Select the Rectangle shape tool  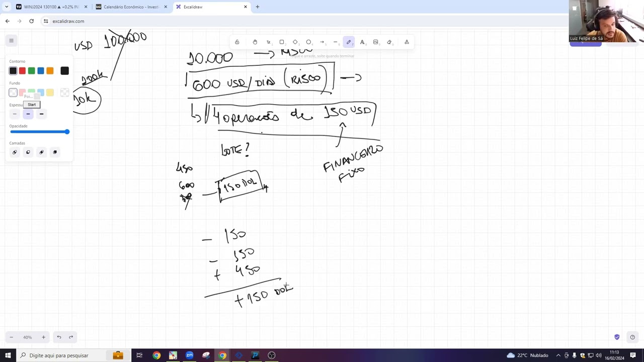[282, 42]
